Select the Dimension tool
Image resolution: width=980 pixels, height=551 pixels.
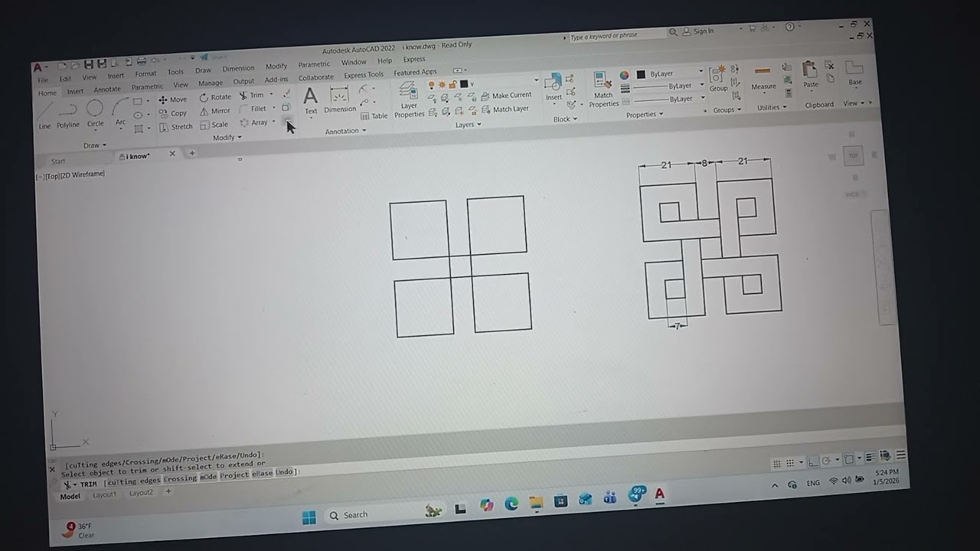point(339,99)
